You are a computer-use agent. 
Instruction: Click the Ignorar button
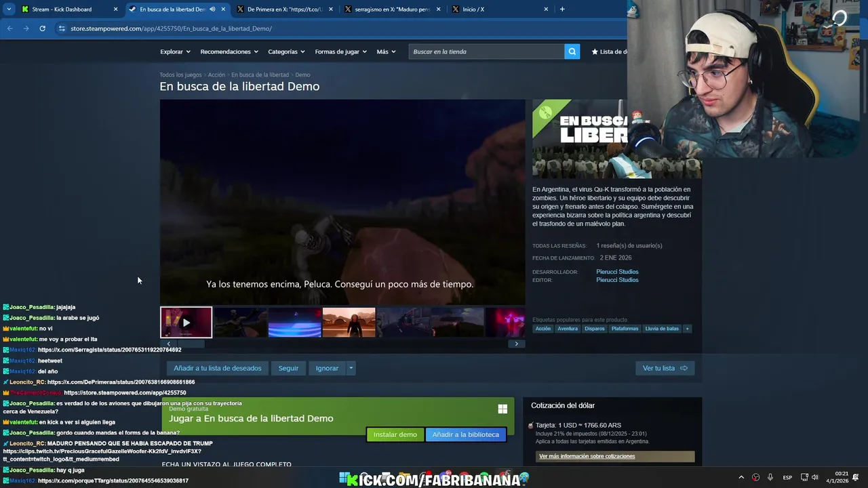327,368
